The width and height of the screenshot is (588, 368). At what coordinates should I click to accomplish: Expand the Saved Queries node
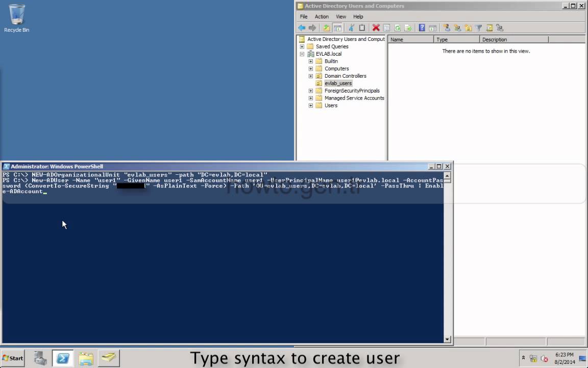[302, 47]
